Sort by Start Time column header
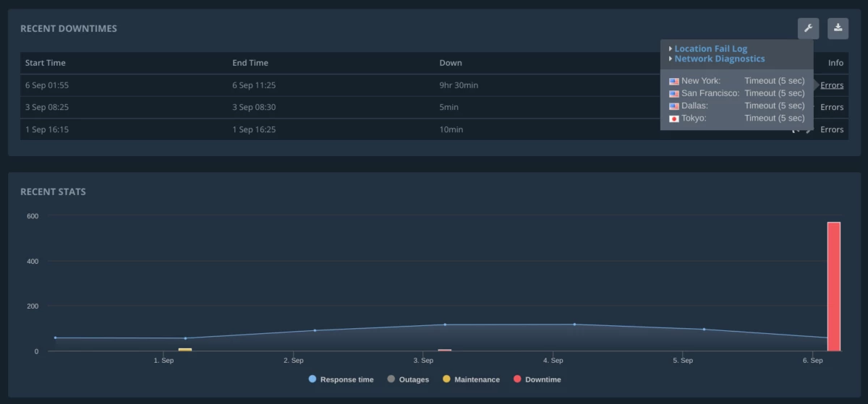 tap(45, 63)
